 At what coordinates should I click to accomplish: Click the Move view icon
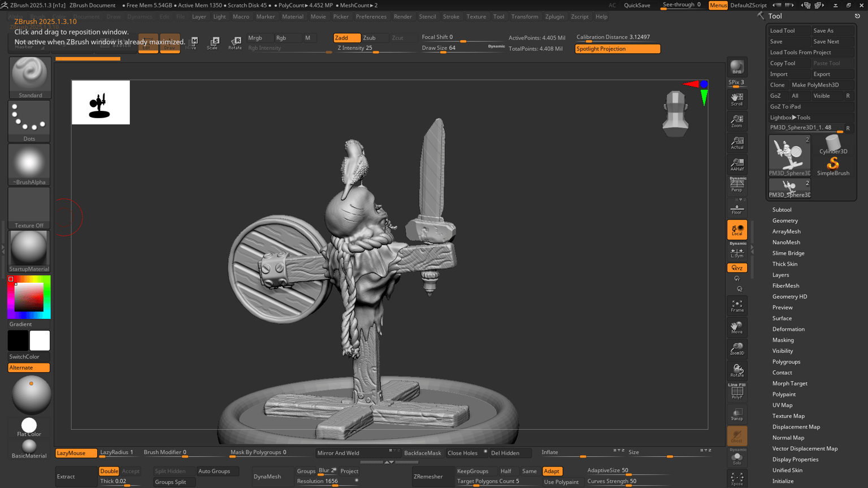tap(737, 327)
